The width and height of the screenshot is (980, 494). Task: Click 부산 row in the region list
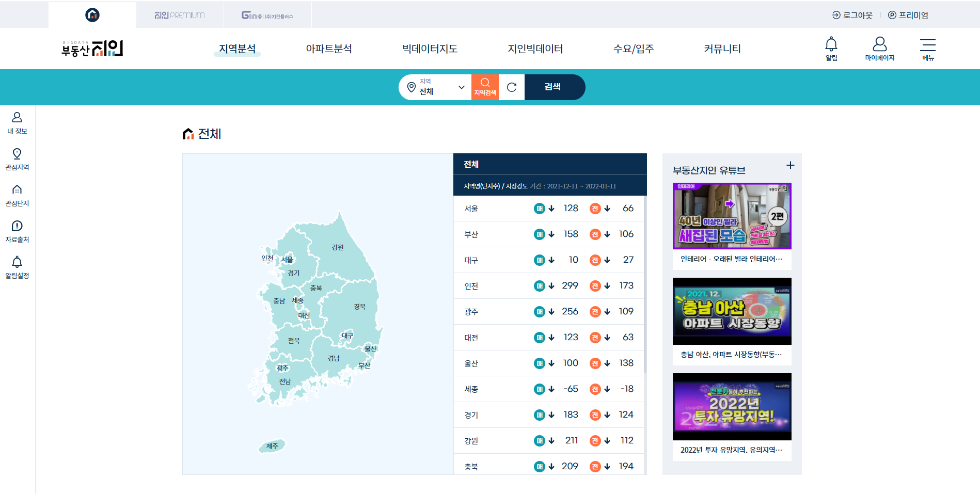549,234
